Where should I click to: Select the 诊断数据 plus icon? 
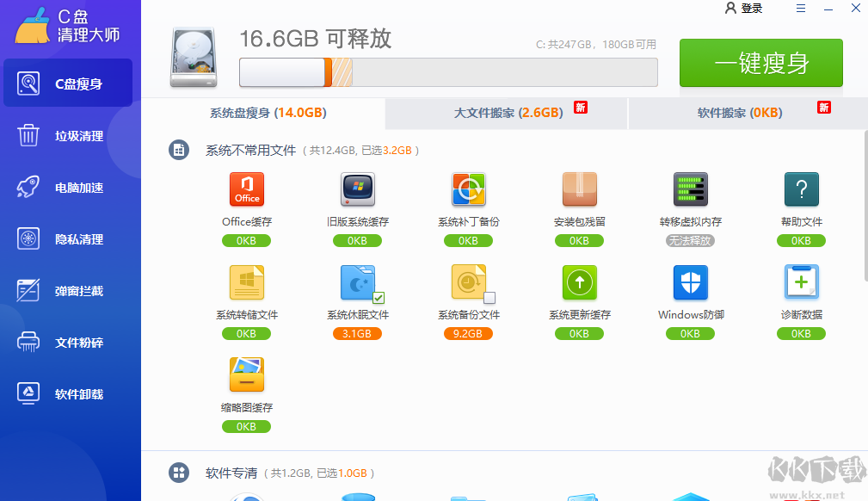click(802, 282)
